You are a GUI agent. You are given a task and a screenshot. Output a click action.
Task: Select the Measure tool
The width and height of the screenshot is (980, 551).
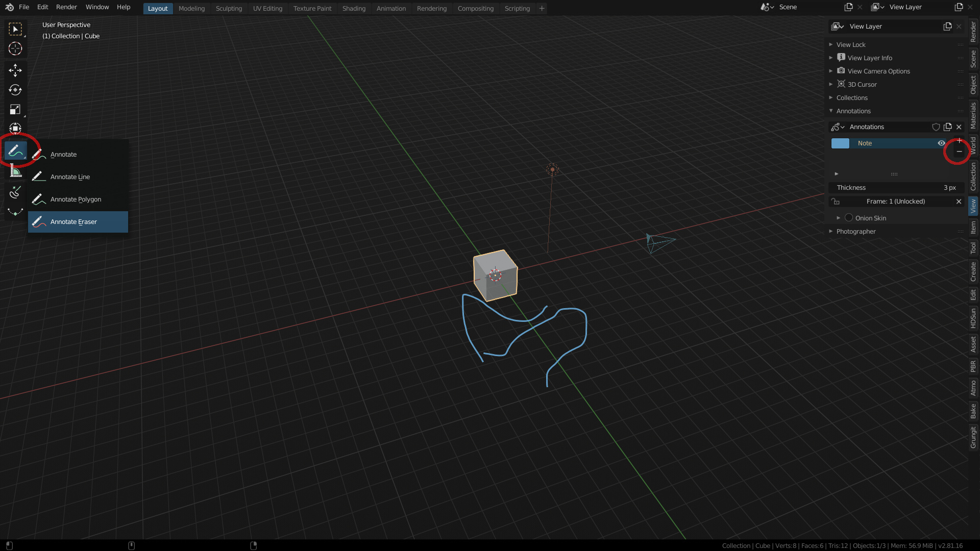pyautogui.click(x=15, y=170)
